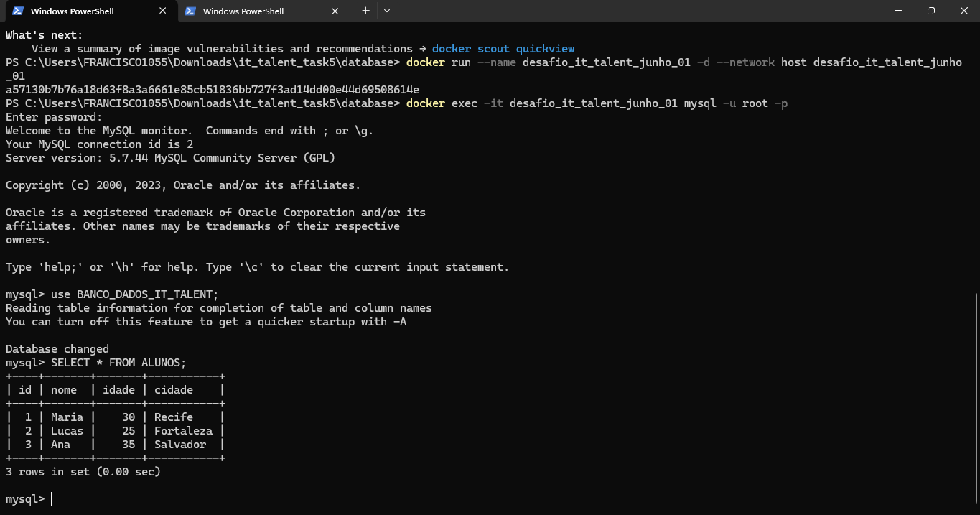Click the 'idade' column header
The height and width of the screenshot is (515, 980).
pos(118,390)
